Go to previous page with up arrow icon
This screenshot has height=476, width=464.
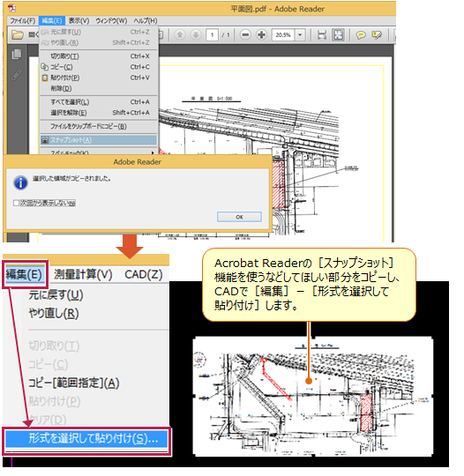tap(180, 35)
